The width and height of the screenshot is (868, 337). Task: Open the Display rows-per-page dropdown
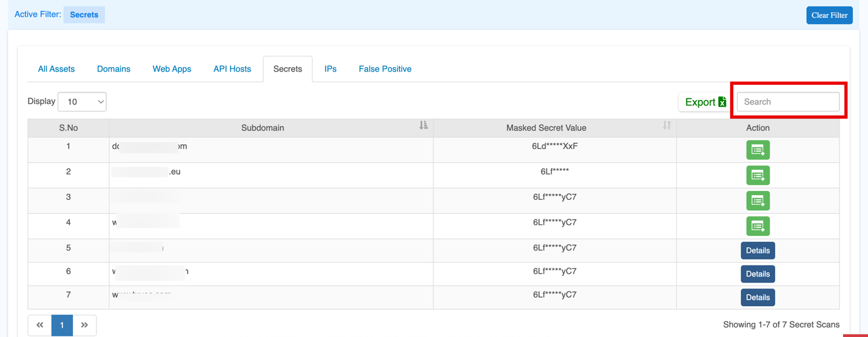(x=82, y=102)
